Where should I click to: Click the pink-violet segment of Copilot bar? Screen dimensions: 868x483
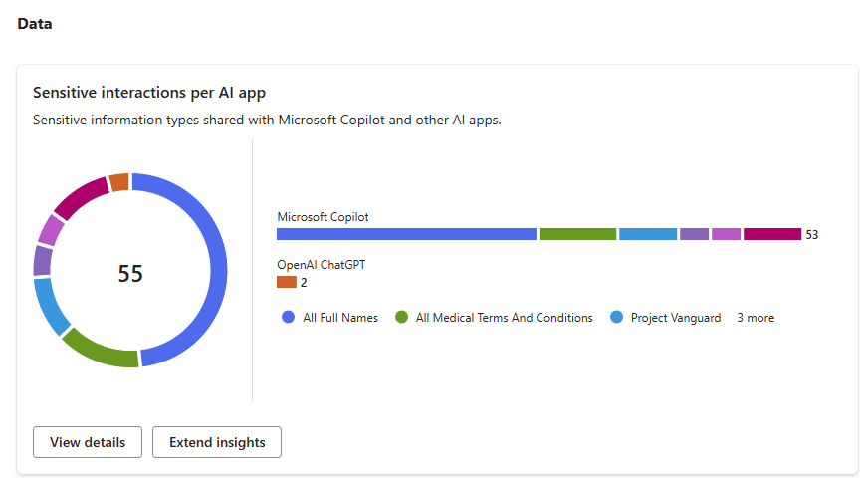(726, 234)
